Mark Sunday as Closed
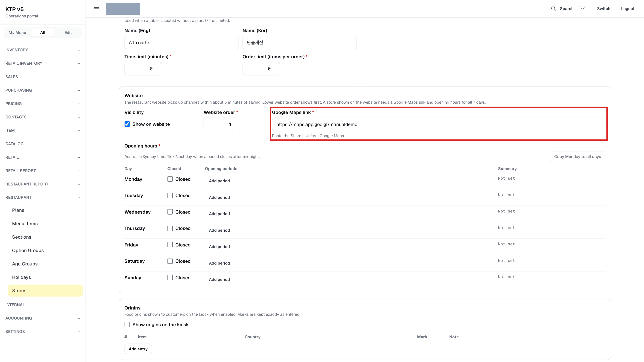The height and width of the screenshot is (362, 644). coord(170,278)
